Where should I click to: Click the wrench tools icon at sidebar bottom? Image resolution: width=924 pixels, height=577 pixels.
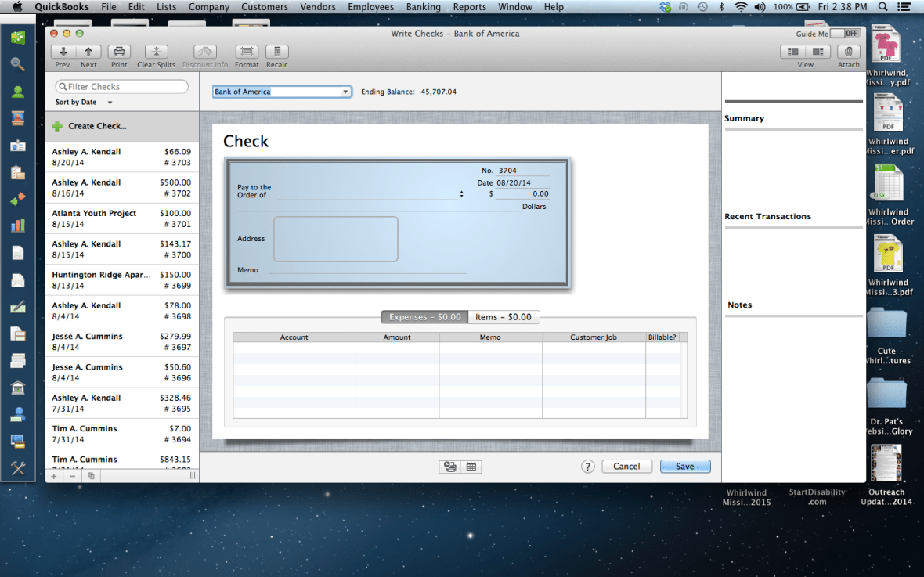click(16, 468)
